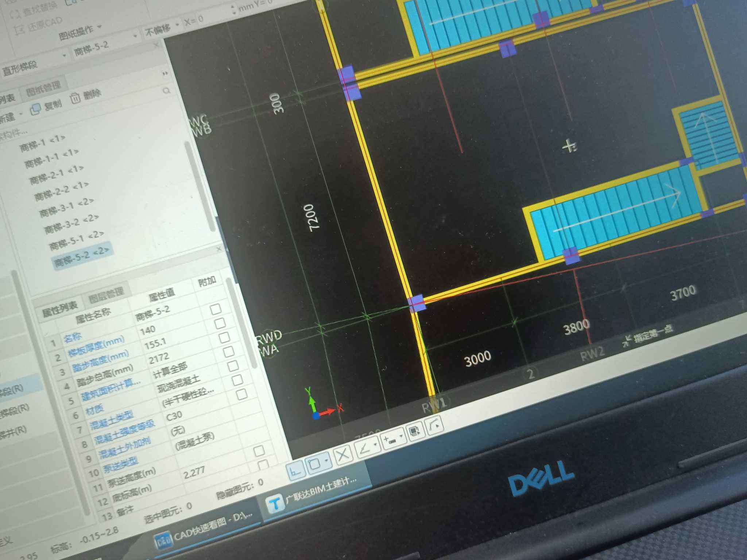Click the polyline select icon in bottom toolbar
Image resolution: width=747 pixels, height=560 pixels.
[434, 425]
